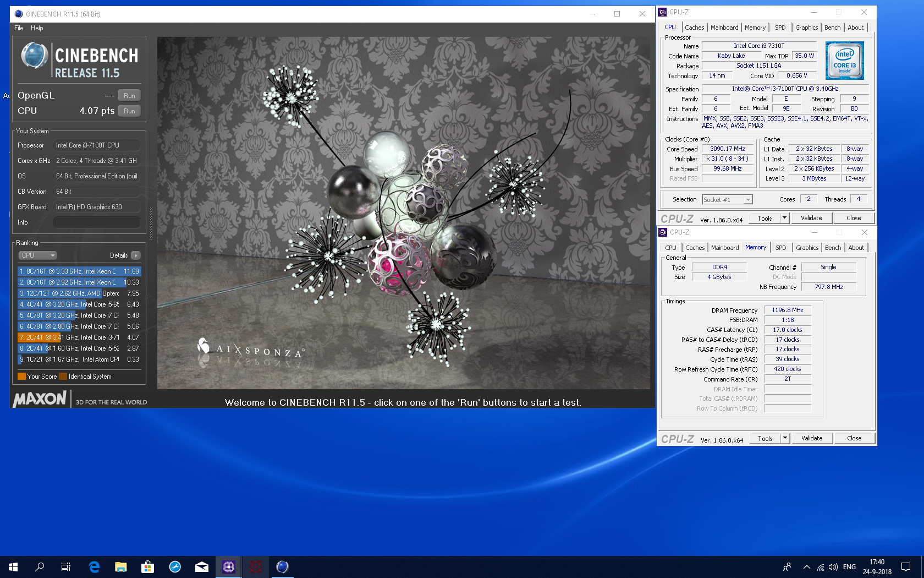Click the upper CPU-Z title bar icon
924x578 pixels.
pyautogui.click(x=663, y=12)
